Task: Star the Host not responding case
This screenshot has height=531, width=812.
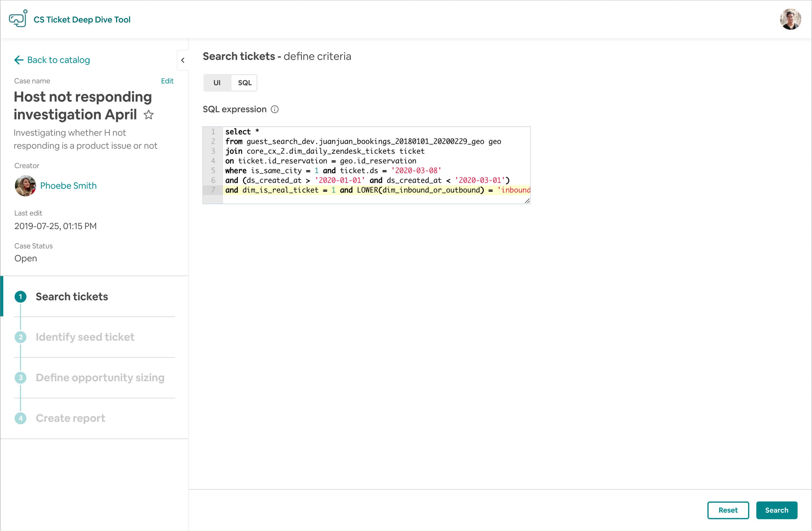Action: click(x=148, y=115)
